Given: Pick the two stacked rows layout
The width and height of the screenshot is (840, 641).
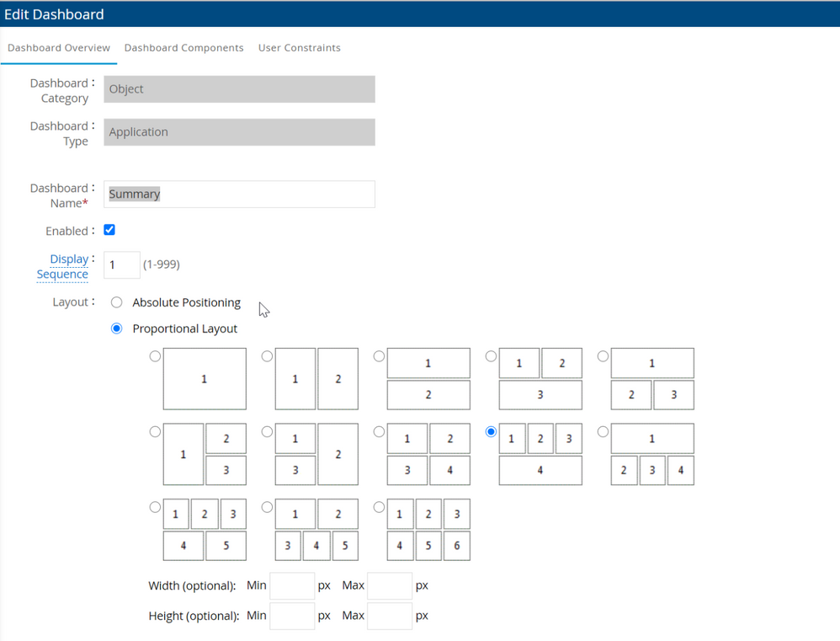Looking at the screenshot, I should (x=379, y=356).
